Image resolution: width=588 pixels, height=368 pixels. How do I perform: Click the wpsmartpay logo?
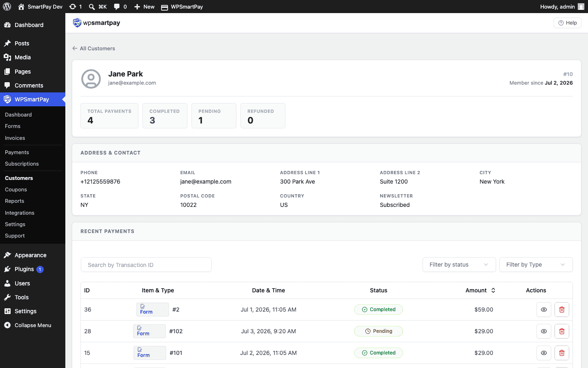(x=96, y=23)
